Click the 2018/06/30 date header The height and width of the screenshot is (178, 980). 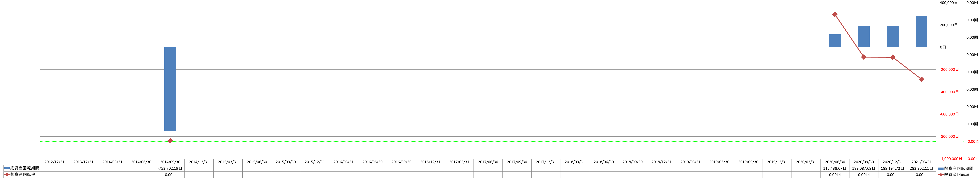coord(604,162)
